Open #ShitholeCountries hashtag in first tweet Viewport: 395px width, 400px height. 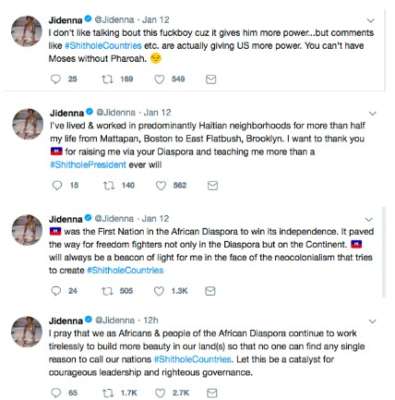pos(103,46)
